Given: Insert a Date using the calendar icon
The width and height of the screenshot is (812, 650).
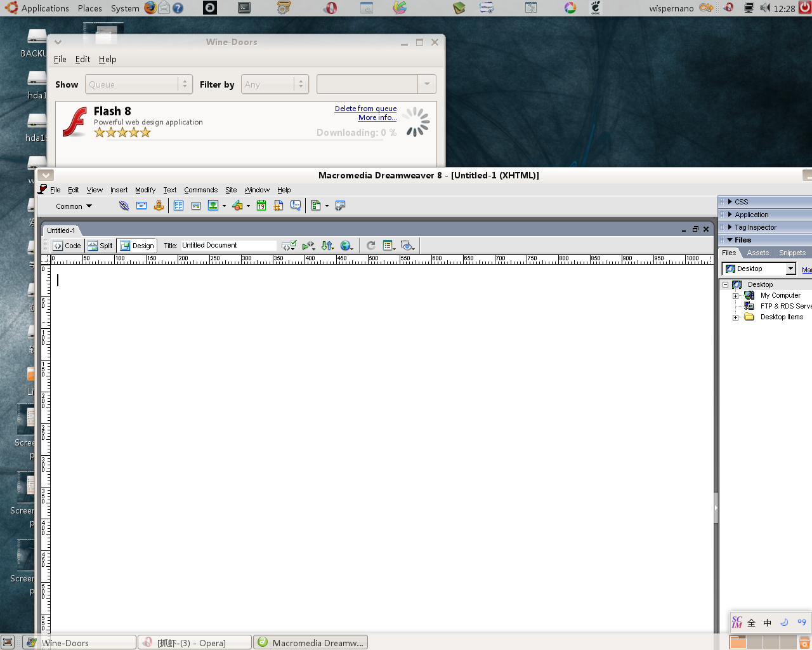Looking at the screenshot, I should tap(261, 206).
